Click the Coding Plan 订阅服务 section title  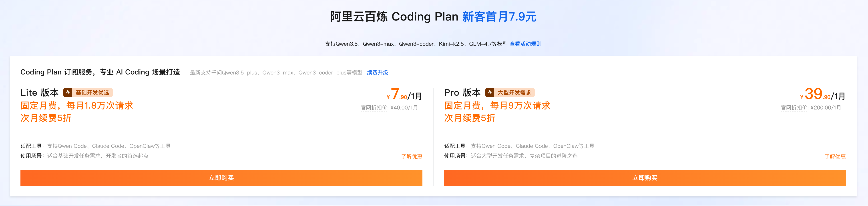tap(100, 72)
